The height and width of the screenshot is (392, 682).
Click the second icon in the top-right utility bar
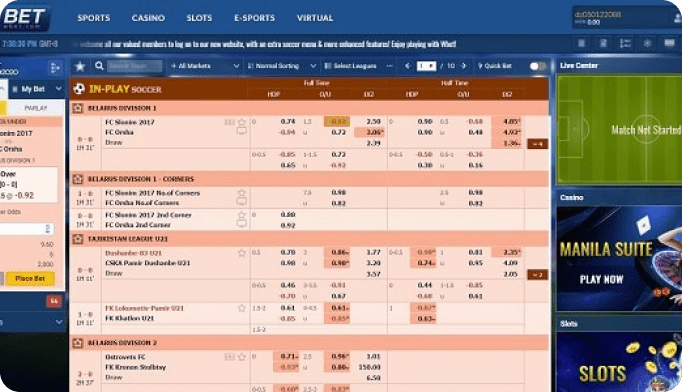[603, 43]
